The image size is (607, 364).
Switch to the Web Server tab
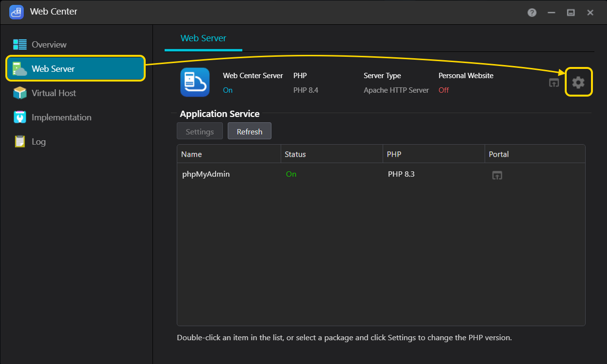click(x=203, y=38)
